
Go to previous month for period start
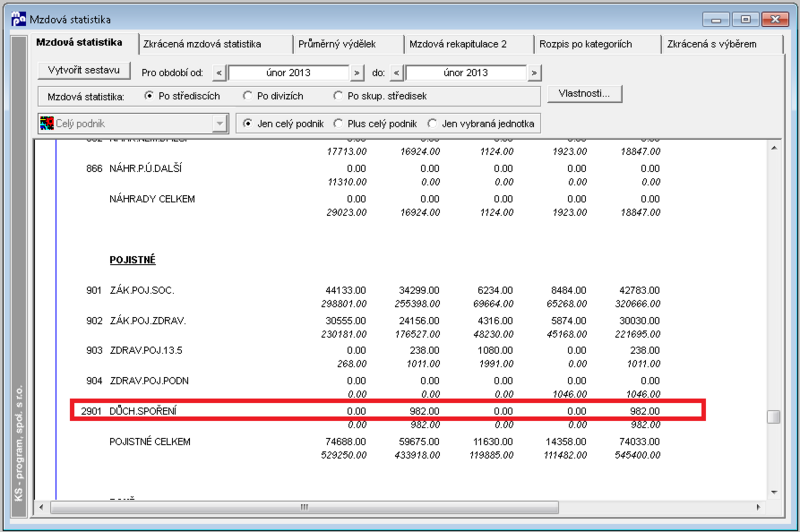219,73
